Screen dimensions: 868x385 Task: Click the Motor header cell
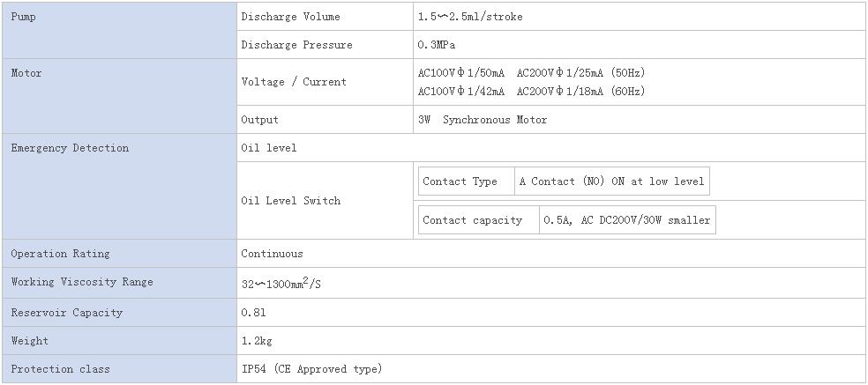point(120,96)
